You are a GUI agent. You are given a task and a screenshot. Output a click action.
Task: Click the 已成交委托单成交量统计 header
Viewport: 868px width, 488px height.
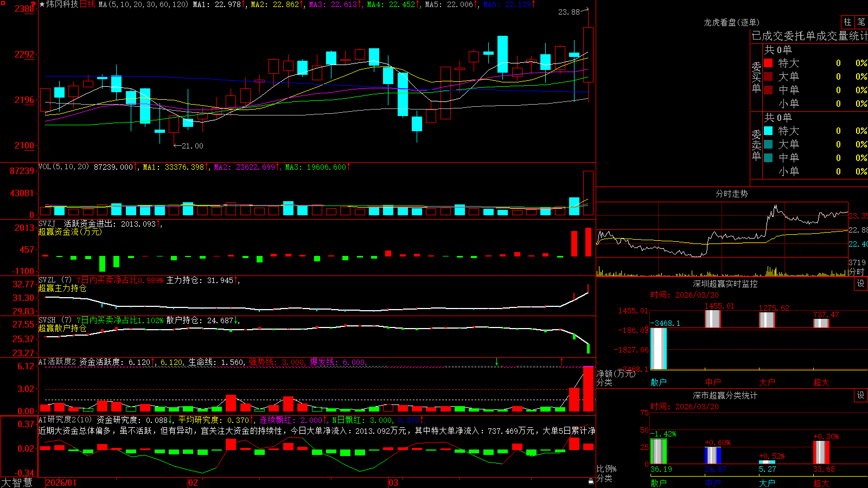coord(809,36)
